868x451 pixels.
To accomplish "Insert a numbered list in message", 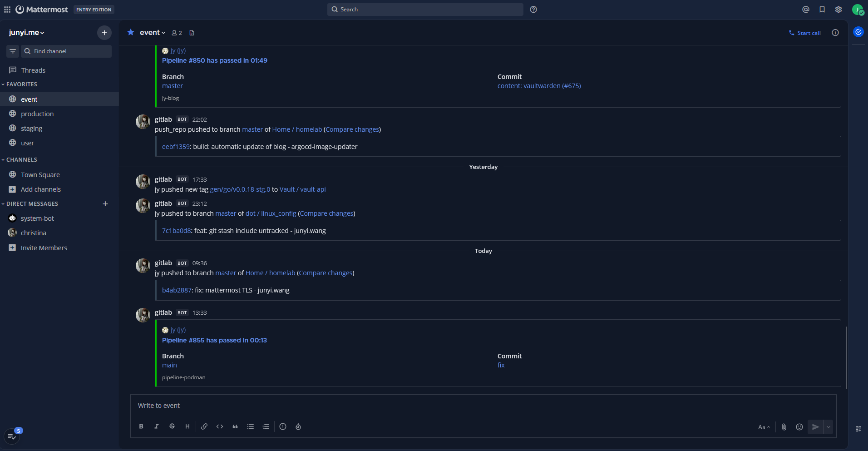I will click(266, 426).
